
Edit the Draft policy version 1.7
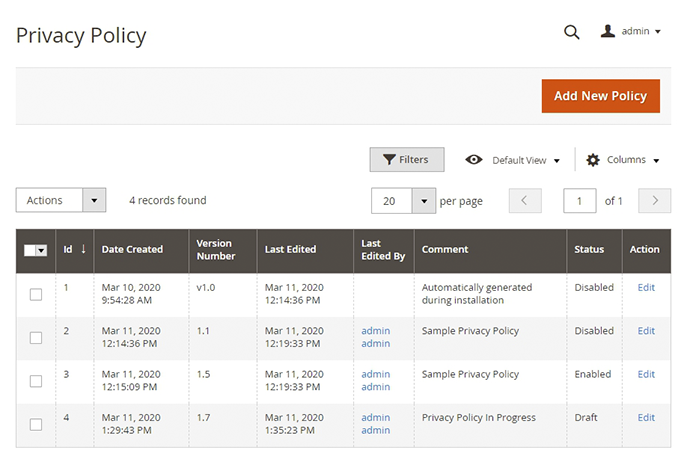[646, 418]
